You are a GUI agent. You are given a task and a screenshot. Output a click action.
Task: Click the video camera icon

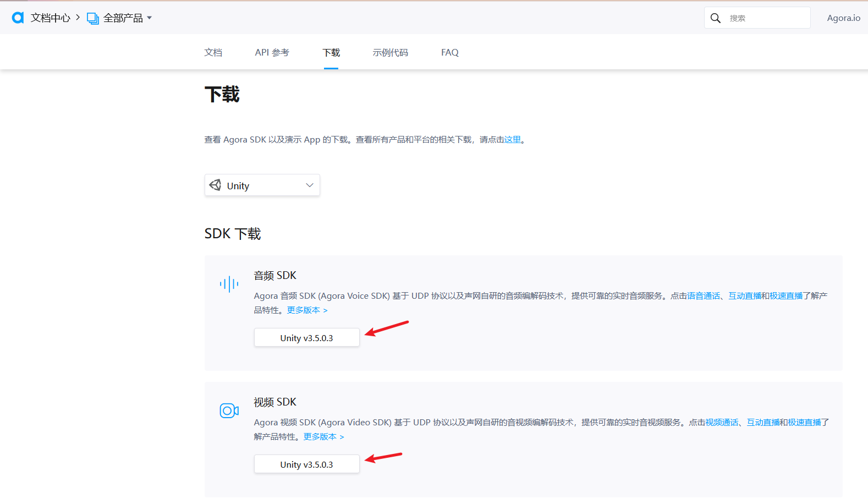[229, 410]
